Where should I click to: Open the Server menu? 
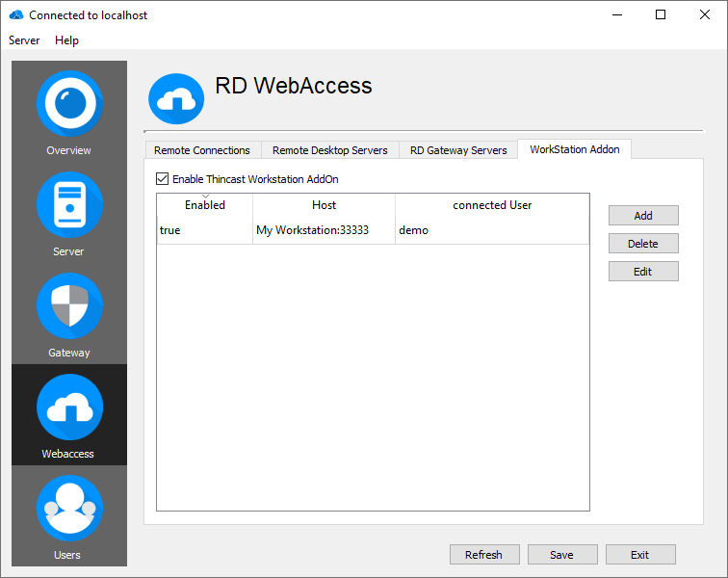tap(24, 40)
